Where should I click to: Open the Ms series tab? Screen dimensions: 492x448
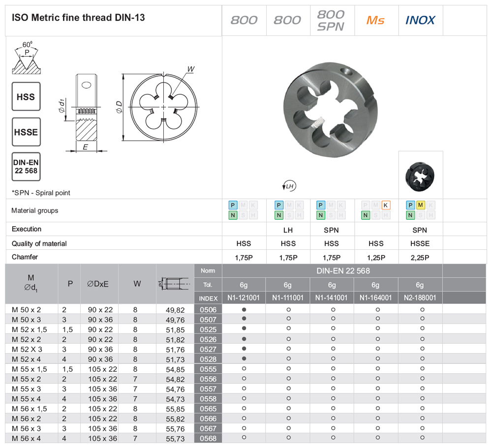click(376, 20)
